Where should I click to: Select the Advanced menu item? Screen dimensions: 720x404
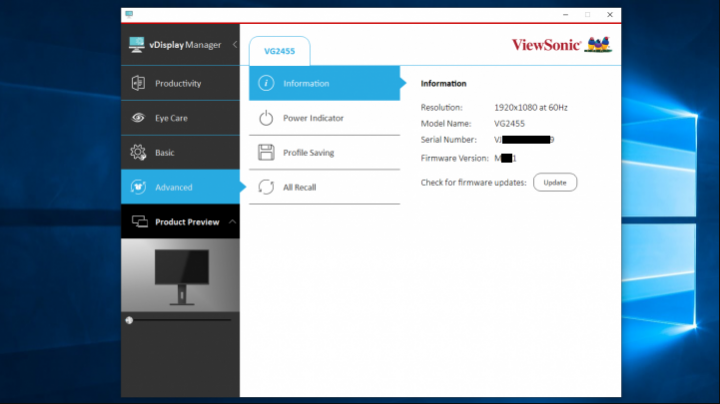(180, 187)
